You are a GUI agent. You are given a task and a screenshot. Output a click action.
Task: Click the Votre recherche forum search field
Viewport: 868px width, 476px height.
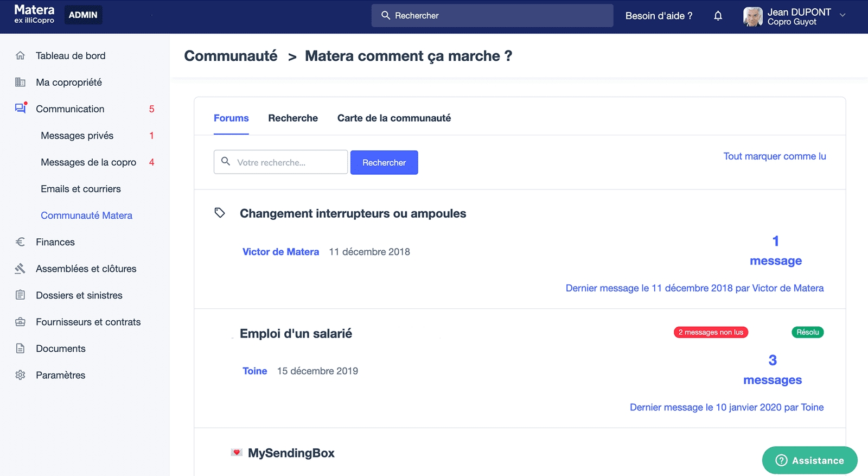pyautogui.click(x=280, y=162)
